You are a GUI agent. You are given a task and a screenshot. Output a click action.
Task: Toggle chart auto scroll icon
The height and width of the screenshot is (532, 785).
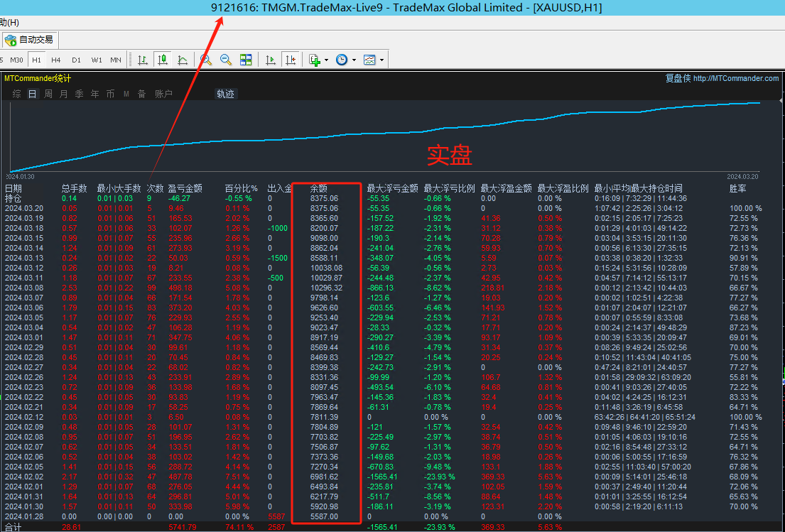coord(271,60)
